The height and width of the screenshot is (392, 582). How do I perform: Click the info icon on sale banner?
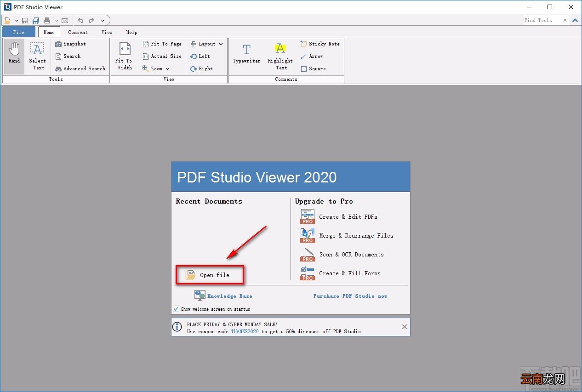pos(177,327)
